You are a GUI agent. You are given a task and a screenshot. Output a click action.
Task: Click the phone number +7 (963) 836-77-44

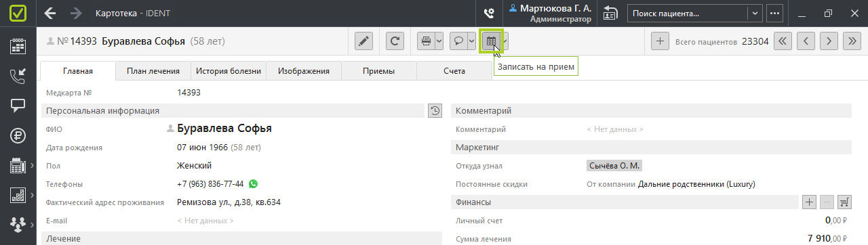click(210, 183)
